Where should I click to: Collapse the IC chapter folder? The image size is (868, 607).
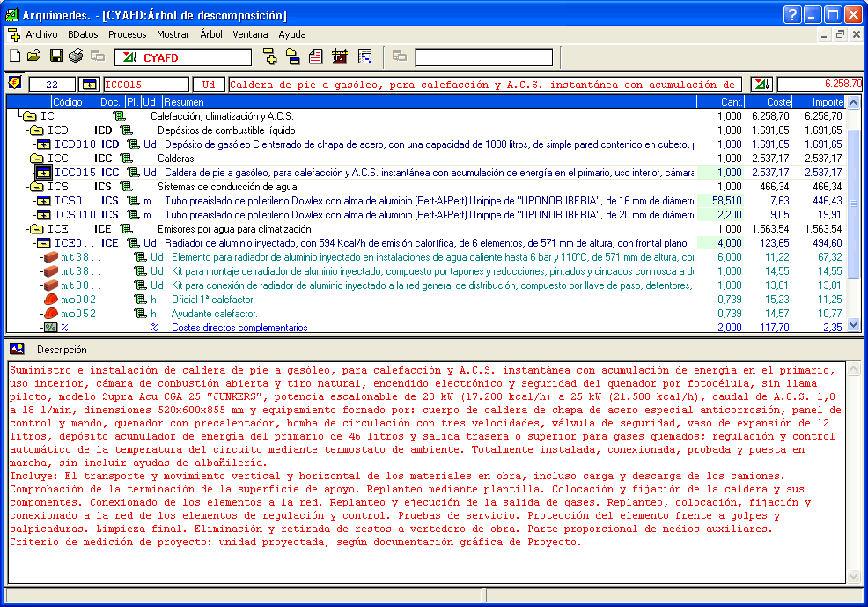point(29,116)
